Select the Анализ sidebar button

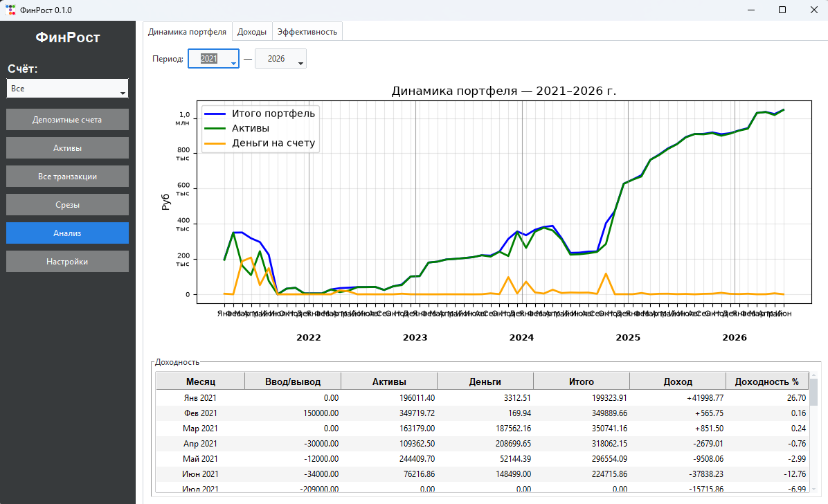click(67, 233)
